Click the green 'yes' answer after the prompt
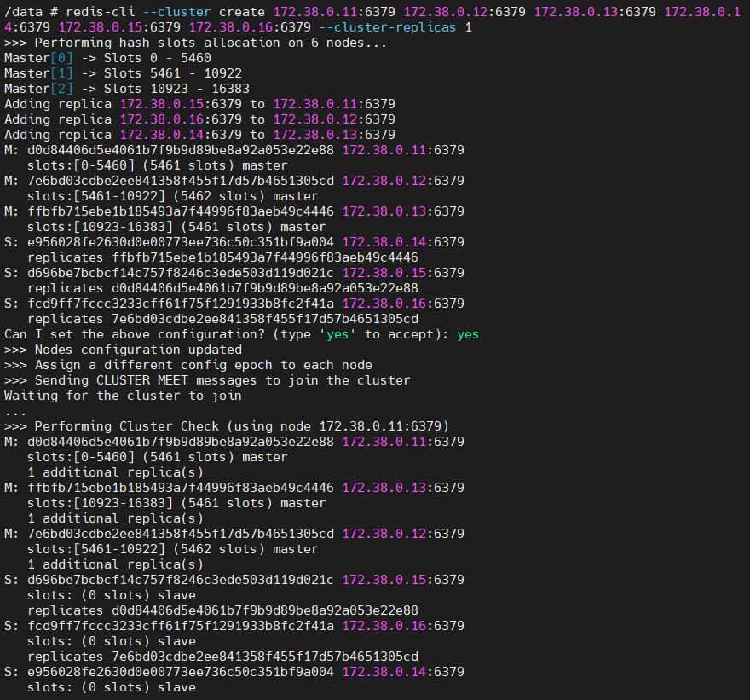The width and height of the screenshot is (750, 700). (468, 334)
